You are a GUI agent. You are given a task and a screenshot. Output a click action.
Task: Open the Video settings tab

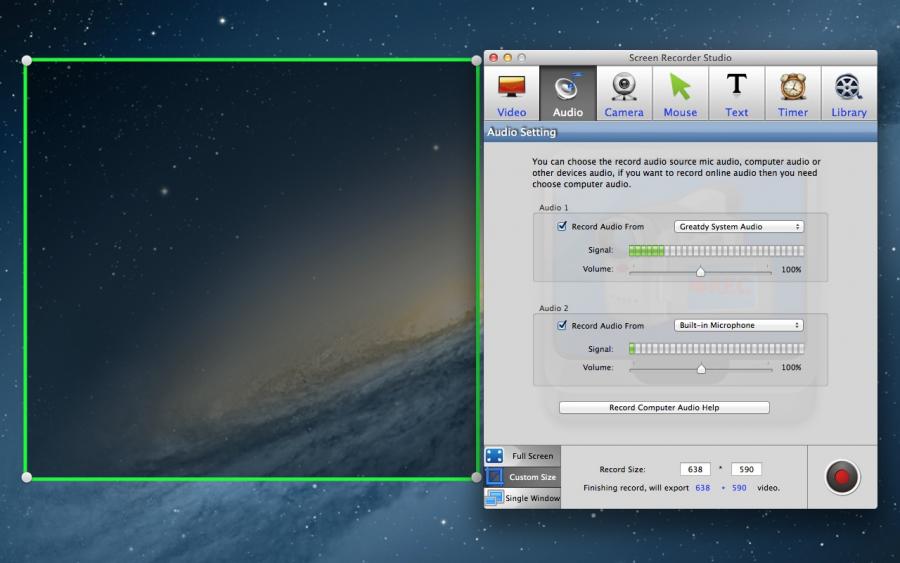511,94
